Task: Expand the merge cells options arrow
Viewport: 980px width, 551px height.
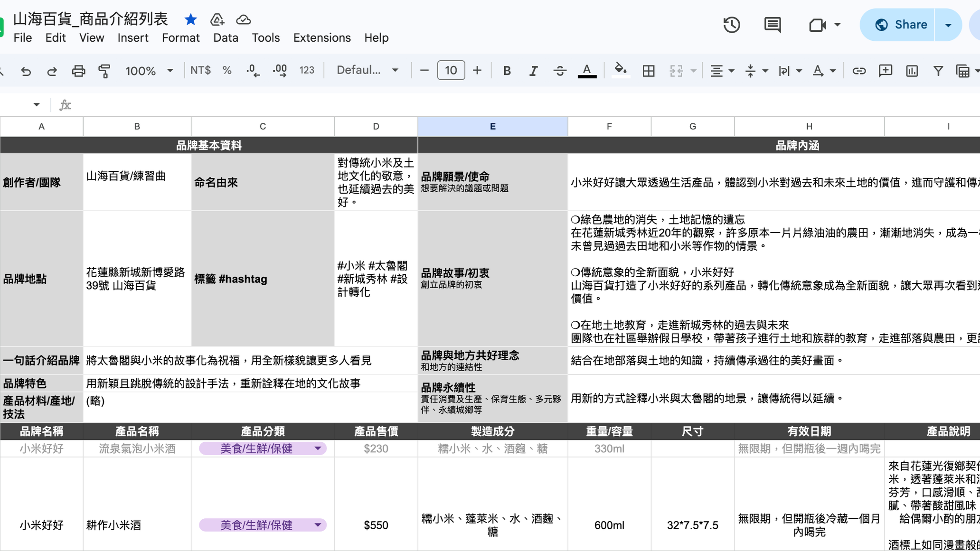Action: tap(693, 71)
